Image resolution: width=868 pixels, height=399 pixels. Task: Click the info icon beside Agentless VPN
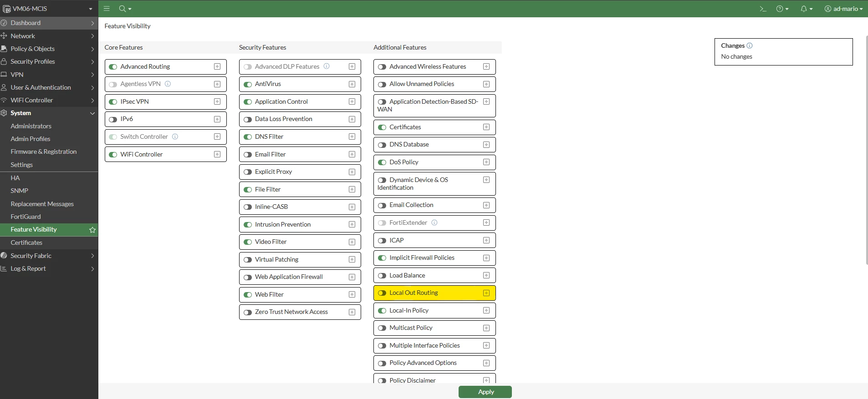click(168, 84)
